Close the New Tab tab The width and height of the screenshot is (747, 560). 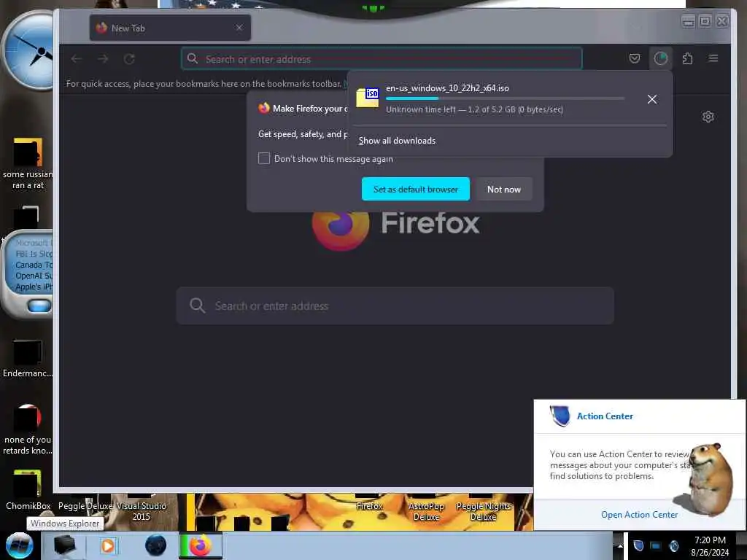tap(239, 28)
